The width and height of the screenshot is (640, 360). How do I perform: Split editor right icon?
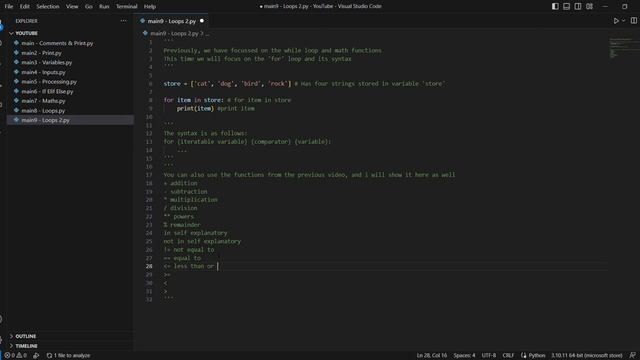point(633,21)
